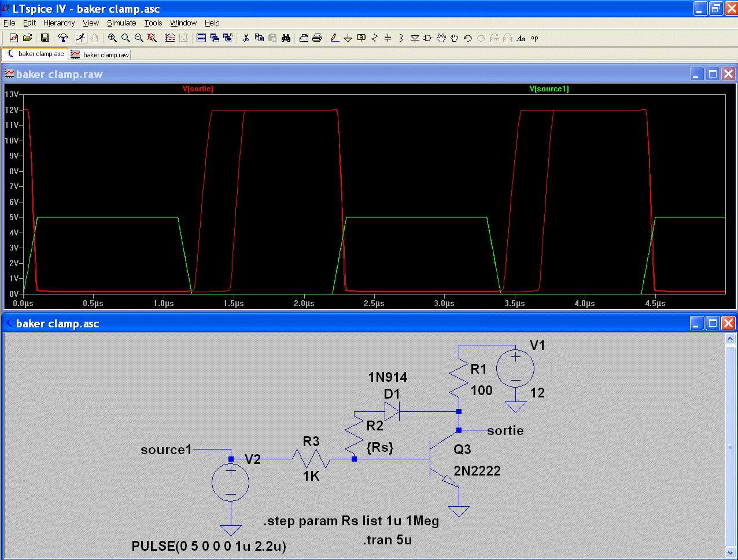738x560 pixels.
Task: Switch to the baker clamp.raw tab
Action: click(99, 54)
